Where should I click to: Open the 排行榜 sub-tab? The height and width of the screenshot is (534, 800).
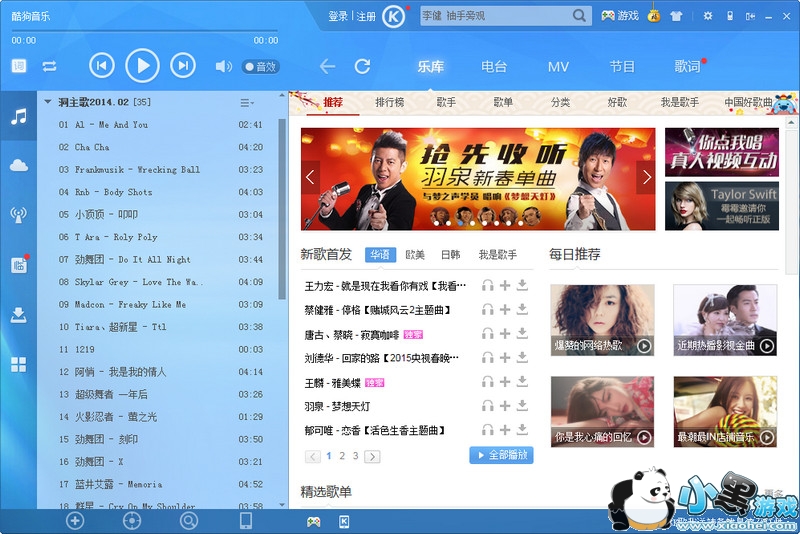390,103
